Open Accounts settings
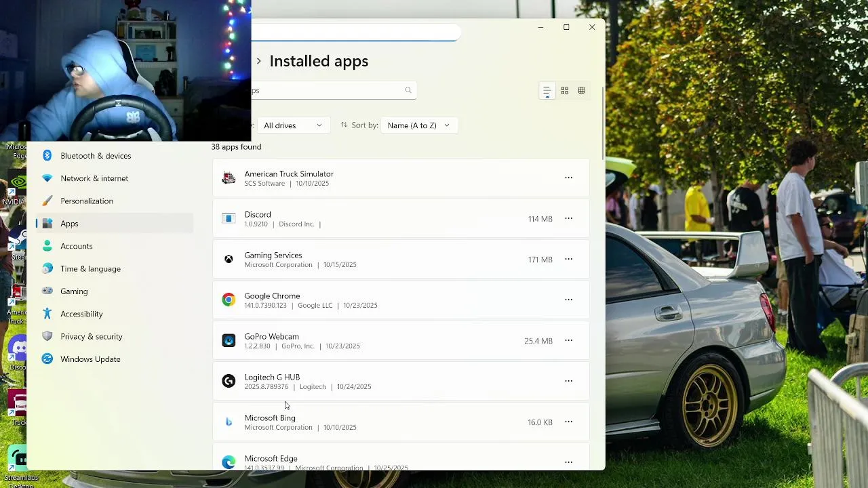868x488 pixels. point(77,246)
